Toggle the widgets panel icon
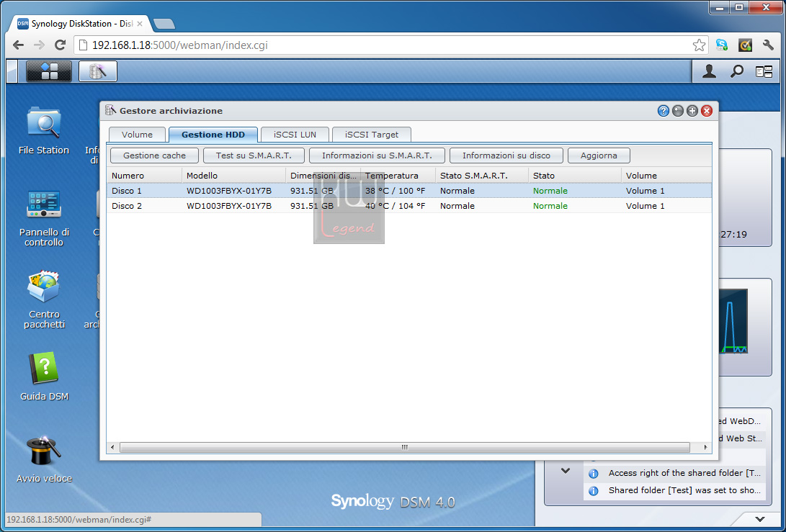 pos(764,72)
